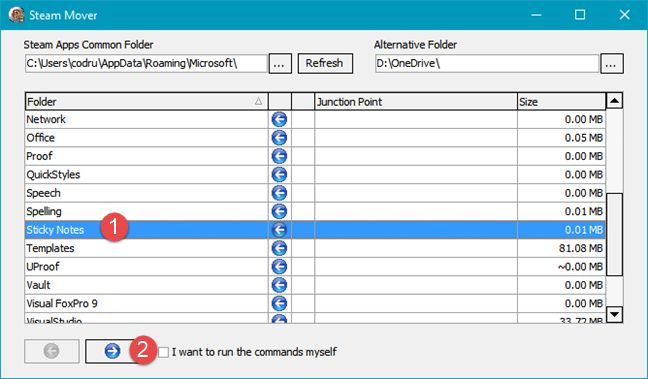Click the blue arrow icon in Templates row
The height and width of the screenshot is (379, 648).
pos(279,248)
